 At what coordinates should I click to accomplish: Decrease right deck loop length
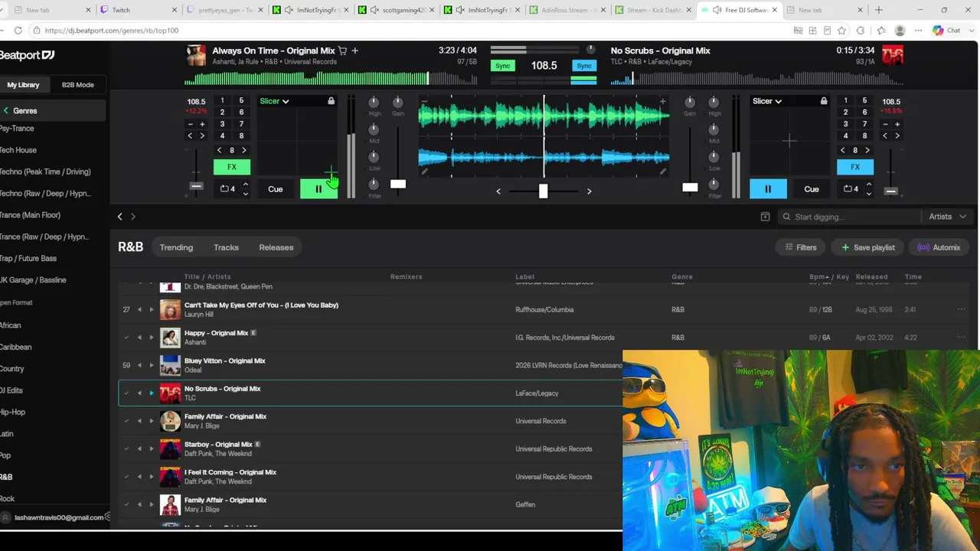pyautogui.click(x=868, y=194)
